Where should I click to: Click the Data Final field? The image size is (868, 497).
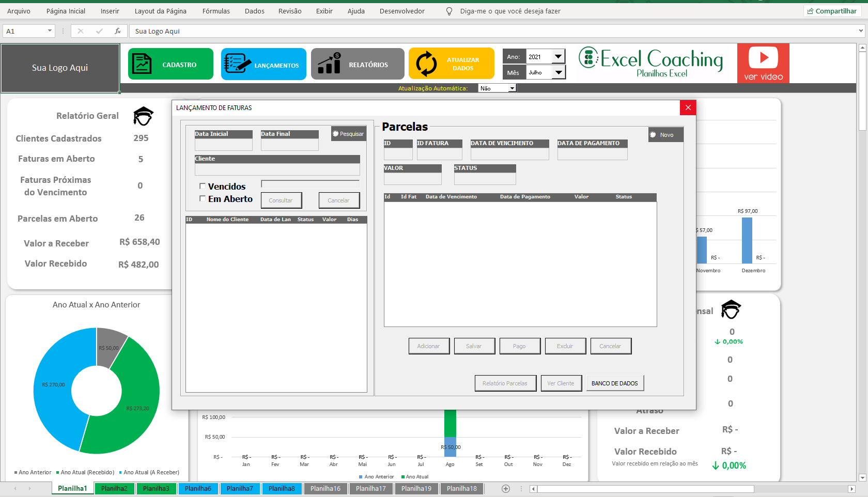tap(289, 144)
